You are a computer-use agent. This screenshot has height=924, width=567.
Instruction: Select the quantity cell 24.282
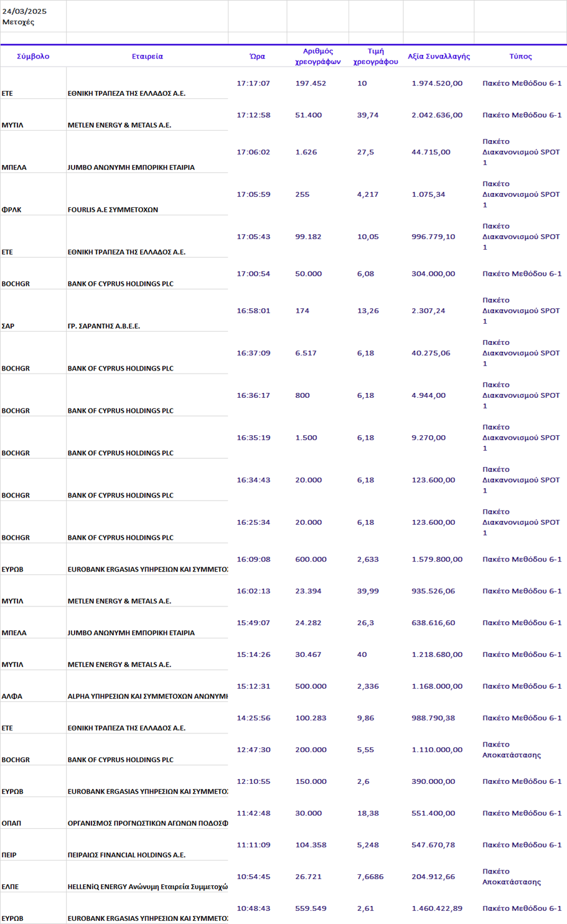[x=308, y=623]
